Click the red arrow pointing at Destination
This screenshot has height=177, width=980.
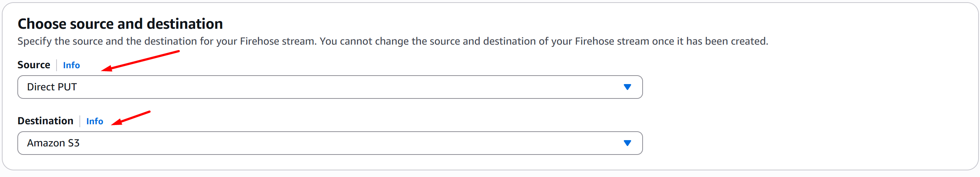pyautogui.click(x=130, y=118)
